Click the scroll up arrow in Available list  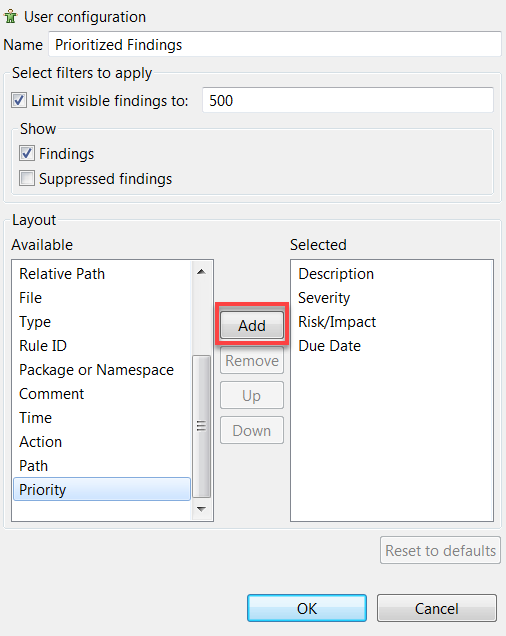tap(201, 272)
